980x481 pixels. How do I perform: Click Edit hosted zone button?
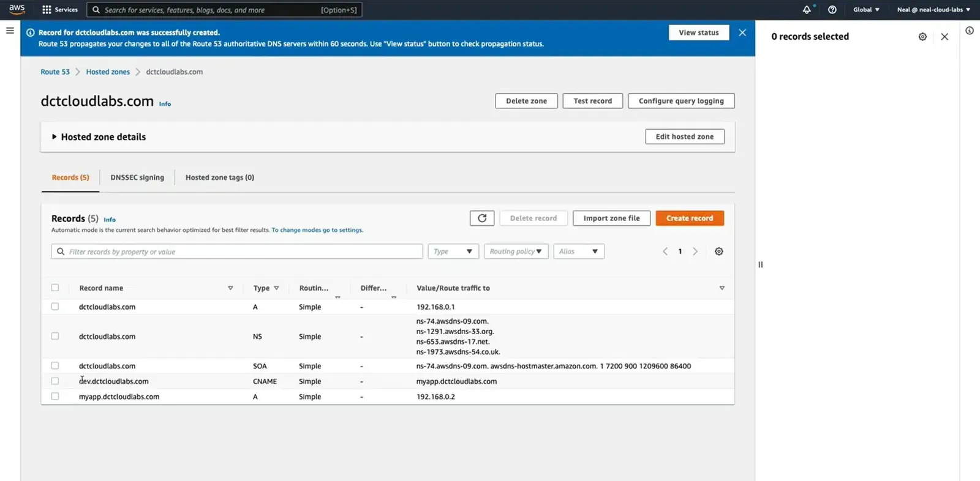point(685,136)
